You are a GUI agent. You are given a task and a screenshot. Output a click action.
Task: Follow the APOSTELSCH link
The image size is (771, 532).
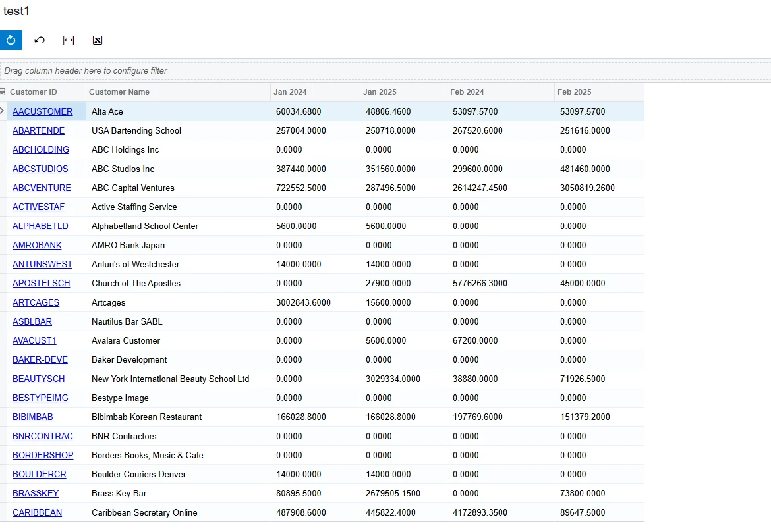point(42,284)
